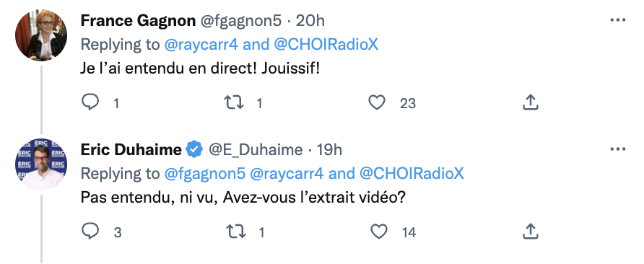Open more options for Eric Duhaime's tweet
644x264 pixels.
point(618,149)
